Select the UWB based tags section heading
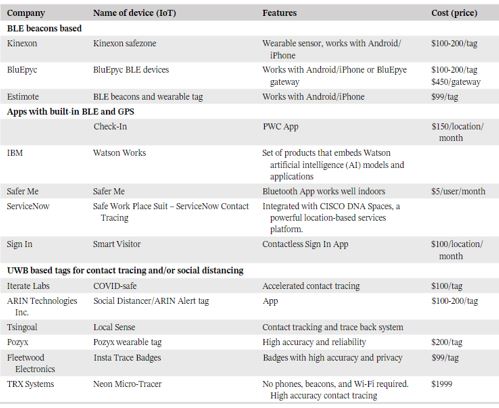This screenshot has width=499, height=408. pyautogui.click(x=125, y=270)
